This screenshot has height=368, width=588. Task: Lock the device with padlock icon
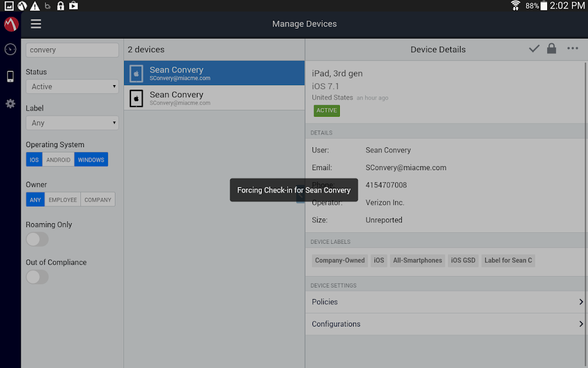[552, 48]
